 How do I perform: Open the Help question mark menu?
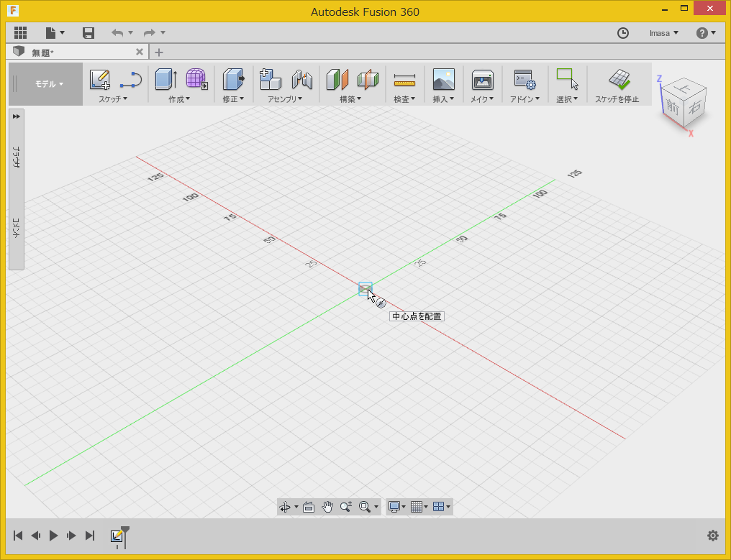tap(705, 33)
